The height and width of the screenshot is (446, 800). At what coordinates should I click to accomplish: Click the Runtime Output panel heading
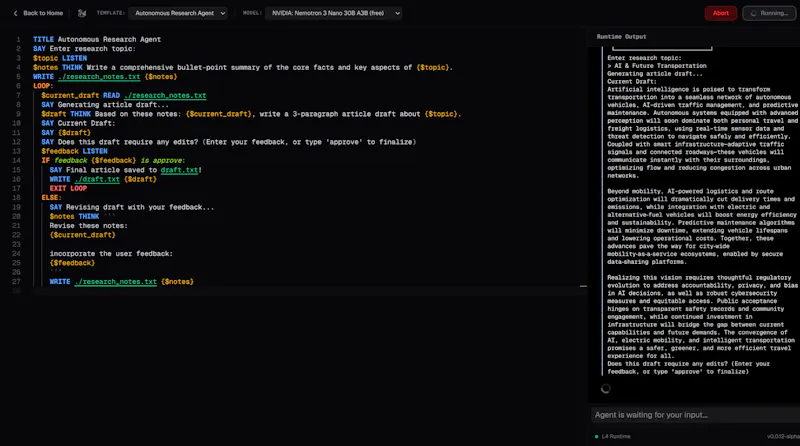click(621, 37)
